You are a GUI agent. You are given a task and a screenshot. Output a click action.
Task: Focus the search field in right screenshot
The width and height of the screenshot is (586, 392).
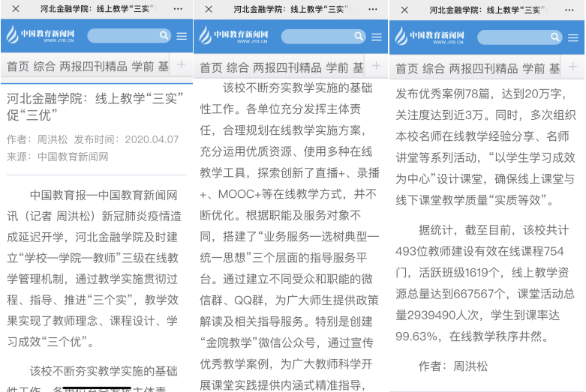(x=519, y=37)
